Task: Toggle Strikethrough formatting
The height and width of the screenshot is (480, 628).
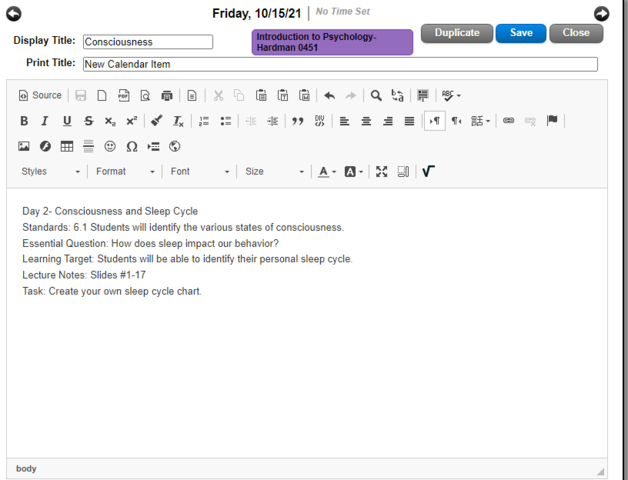Action: click(89, 121)
